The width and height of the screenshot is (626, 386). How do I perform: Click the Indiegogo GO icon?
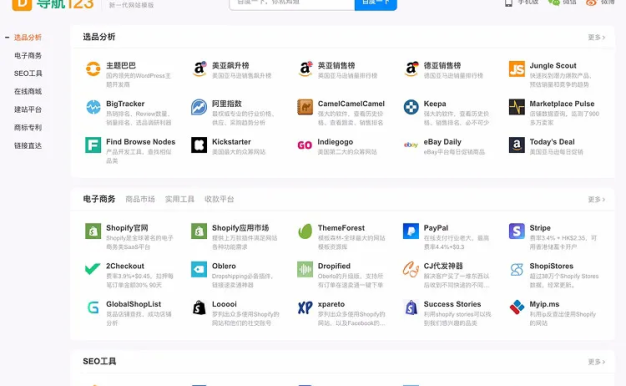point(305,145)
